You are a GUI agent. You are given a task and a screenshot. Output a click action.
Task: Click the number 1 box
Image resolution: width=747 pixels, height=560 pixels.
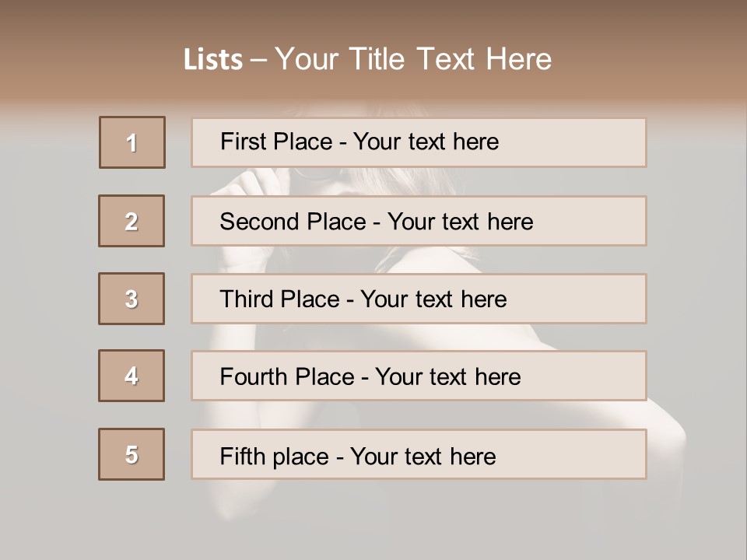(x=132, y=142)
